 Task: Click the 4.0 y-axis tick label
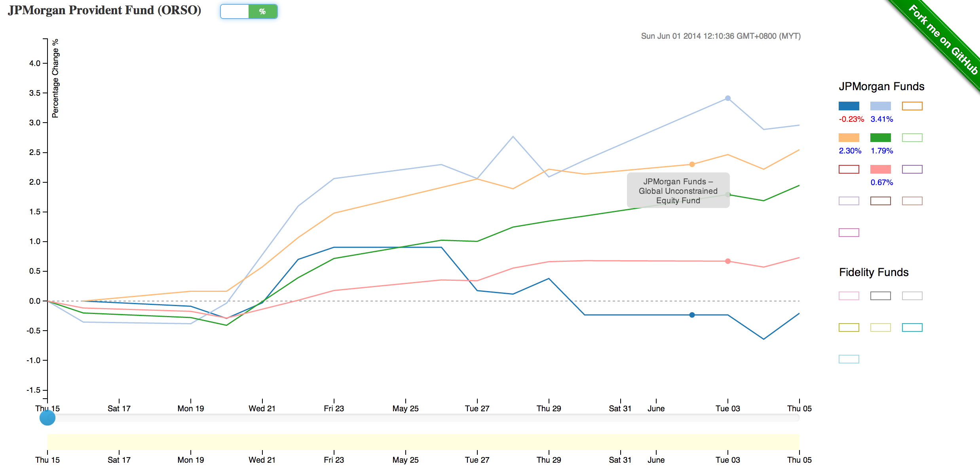coord(35,63)
